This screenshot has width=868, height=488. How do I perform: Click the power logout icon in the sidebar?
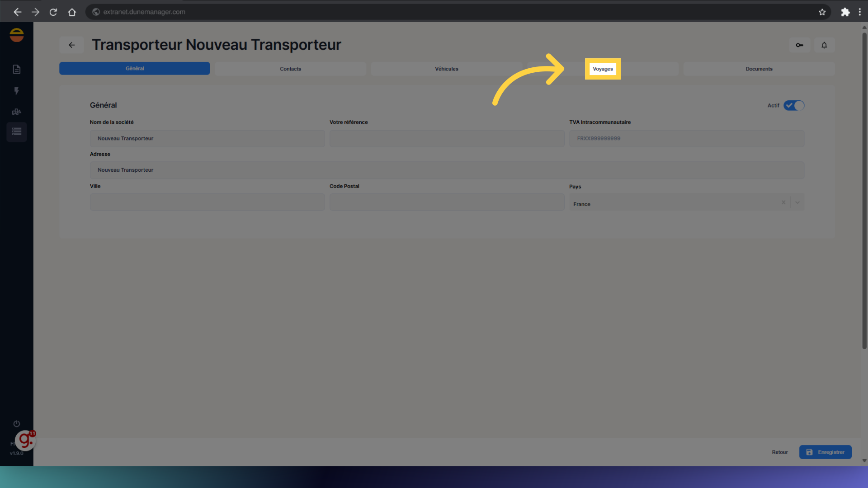click(x=17, y=423)
